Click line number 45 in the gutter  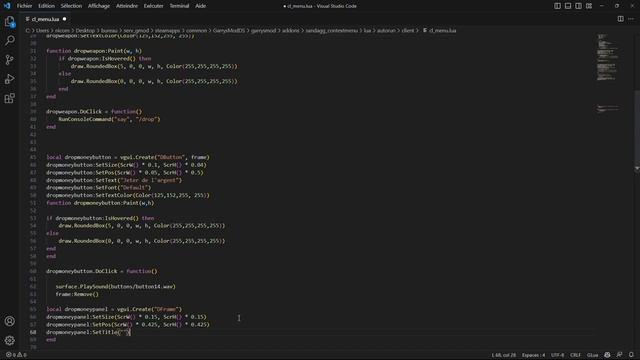coord(33,157)
